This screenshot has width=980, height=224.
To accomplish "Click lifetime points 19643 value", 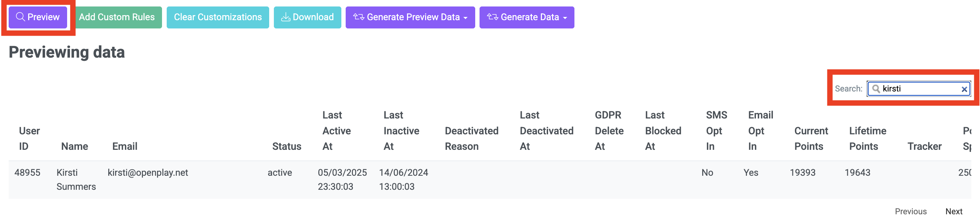I will (x=857, y=173).
